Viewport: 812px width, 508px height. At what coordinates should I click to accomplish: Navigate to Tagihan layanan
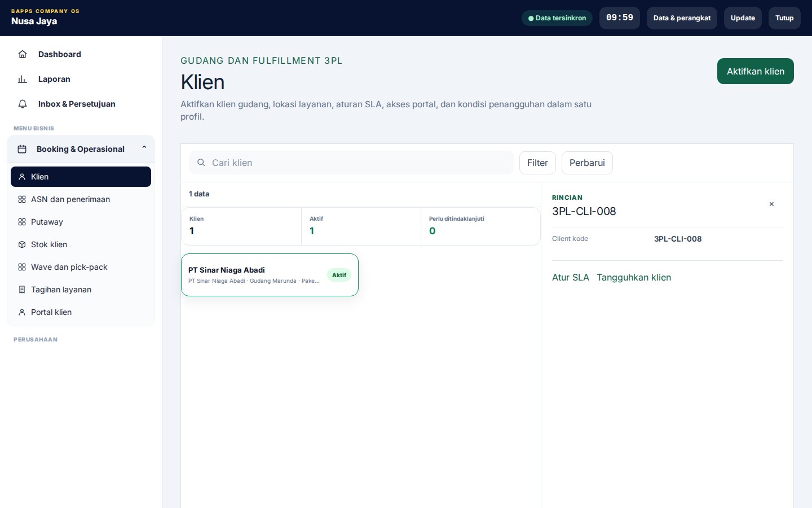(x=81, y=290)
